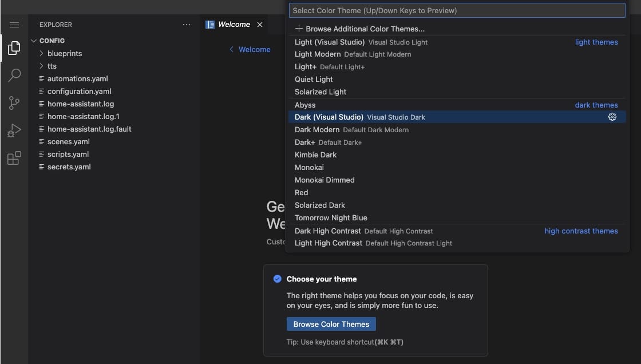Select the Monokai Dimmed theme
The height and width of the screenshot is (364, 641).
pos(457,180)
